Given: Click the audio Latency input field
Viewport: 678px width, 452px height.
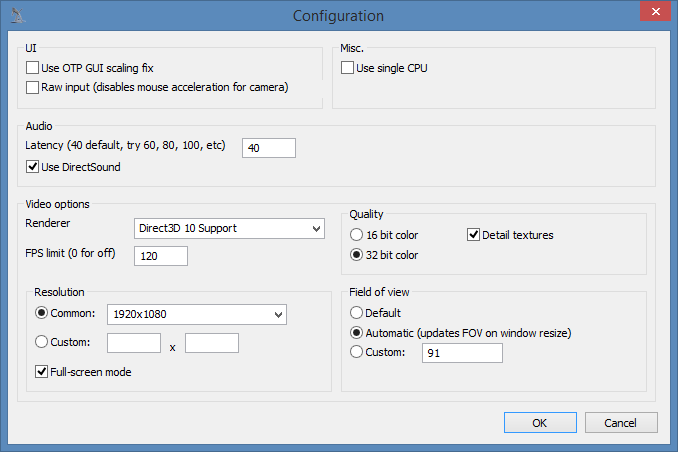Looking at the screenshot, I should coord(269,148).
